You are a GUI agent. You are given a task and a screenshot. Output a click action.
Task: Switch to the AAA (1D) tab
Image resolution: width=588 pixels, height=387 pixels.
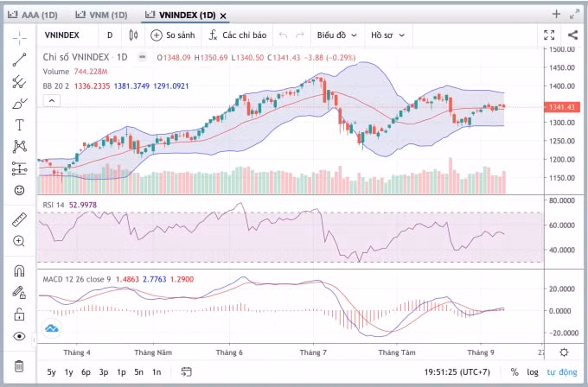(x=33, y=15)
